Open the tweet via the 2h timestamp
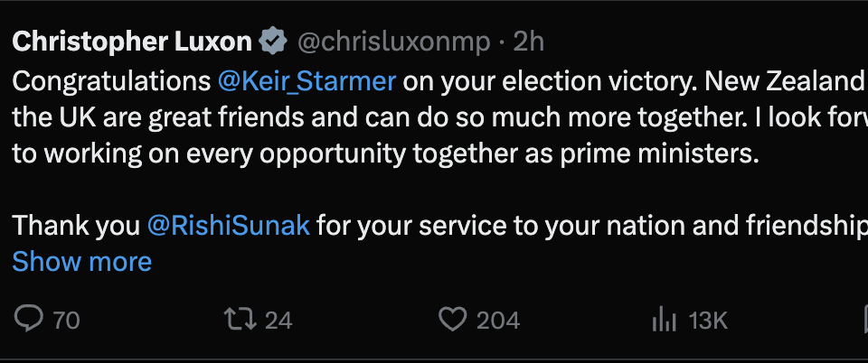The width and height of the screenshot is (868, 363). point(529,42)
